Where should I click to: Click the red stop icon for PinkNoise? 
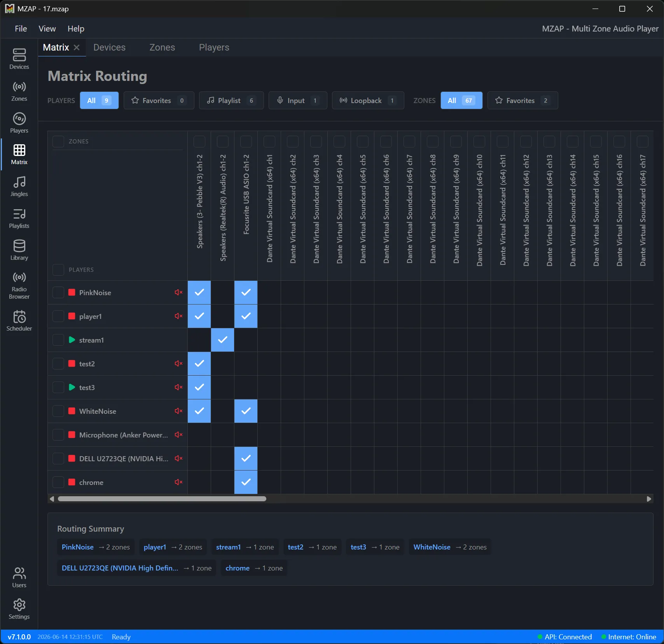(x=72, y=292)
